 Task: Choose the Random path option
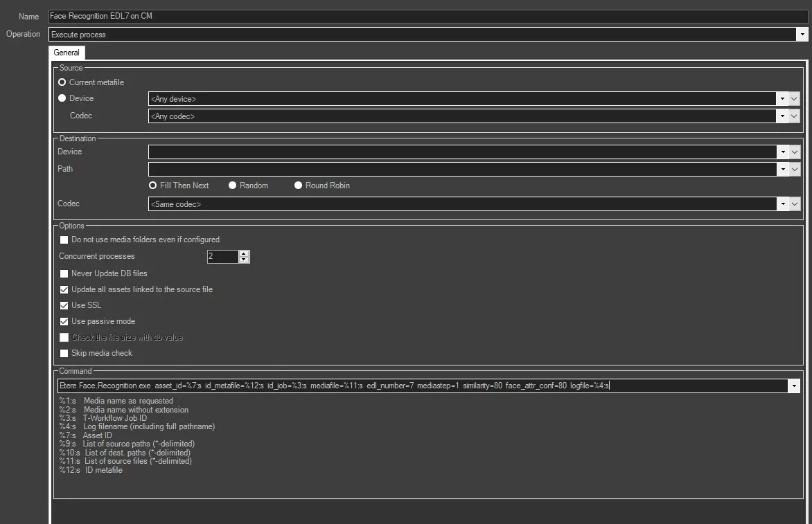233,186
